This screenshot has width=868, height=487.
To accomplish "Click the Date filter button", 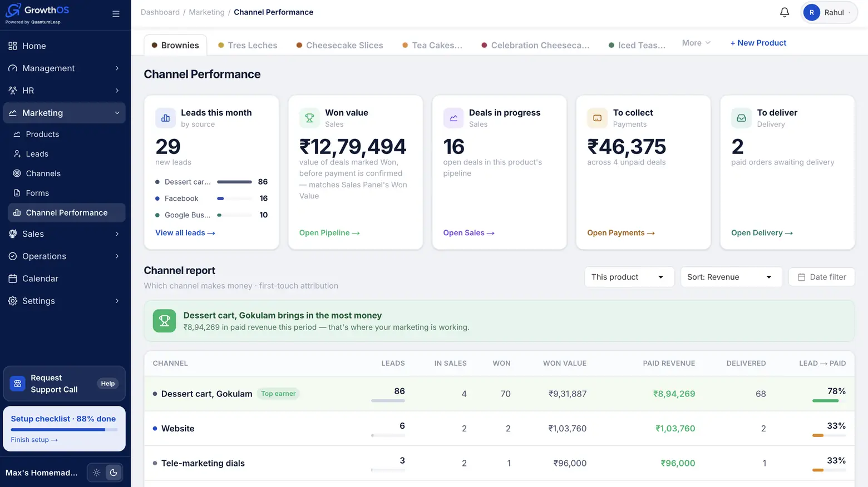I will pos(822,277).
